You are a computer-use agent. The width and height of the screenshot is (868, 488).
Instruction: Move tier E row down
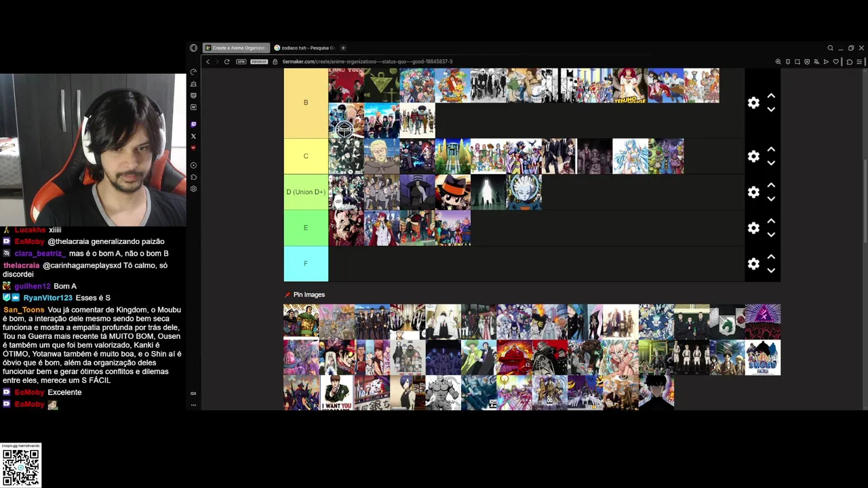coord(771,235)
